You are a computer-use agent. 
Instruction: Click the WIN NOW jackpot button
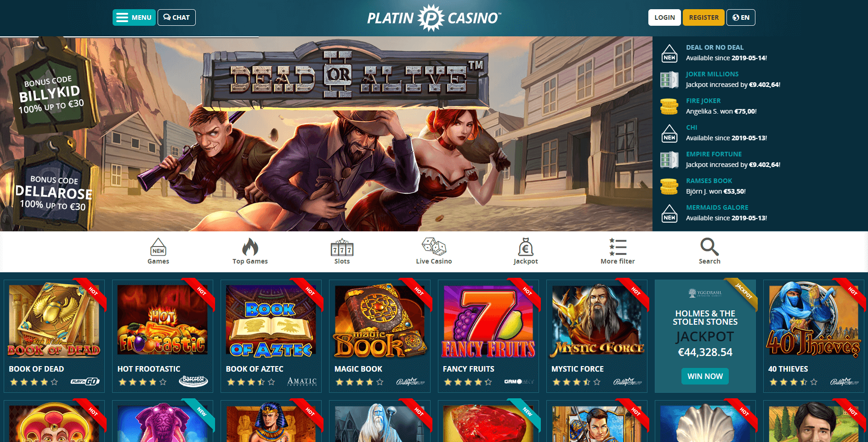coord(705,376)
